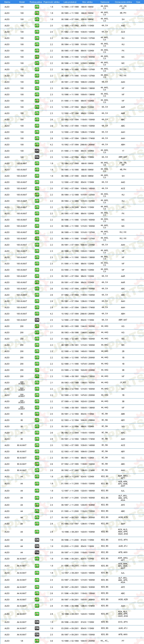Click petrol icon in A4 2.4 APZ row
The width and height of the screenshot is (144, 644).
click(x=37, y=505)
